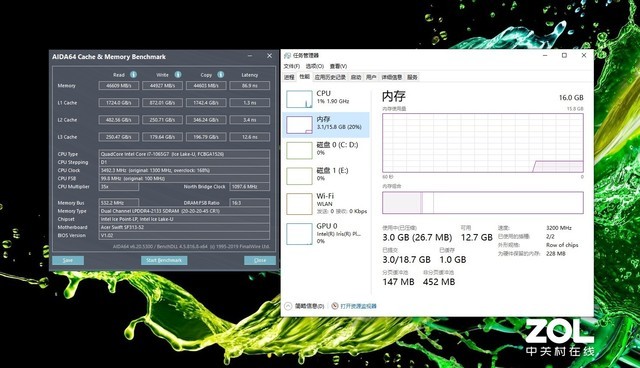
Task: Switch to the 应用历史记录 tab
Action: (x=330, y=77)
